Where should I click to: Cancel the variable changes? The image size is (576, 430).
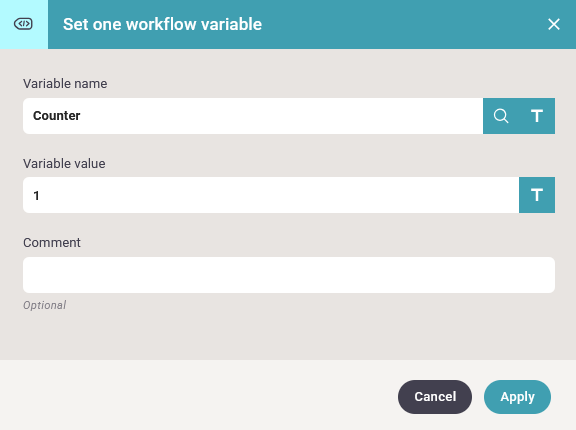[x=435, y=397]
